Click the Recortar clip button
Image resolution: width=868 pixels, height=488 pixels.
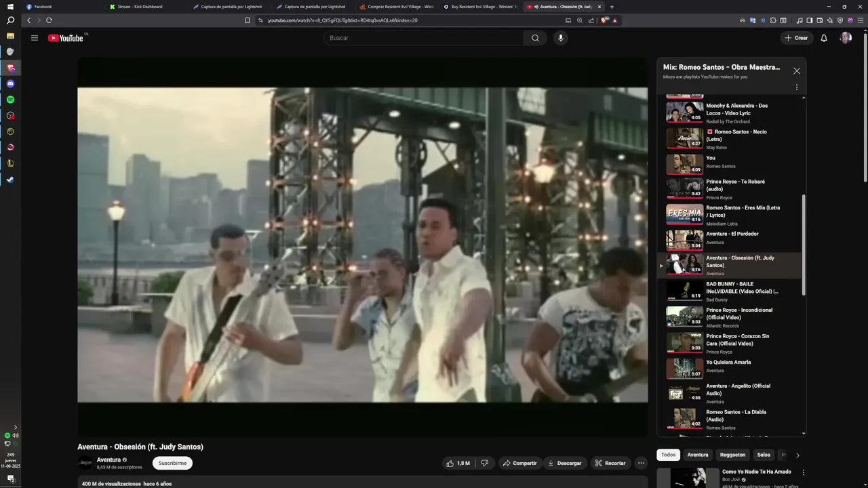click(610, 463)
